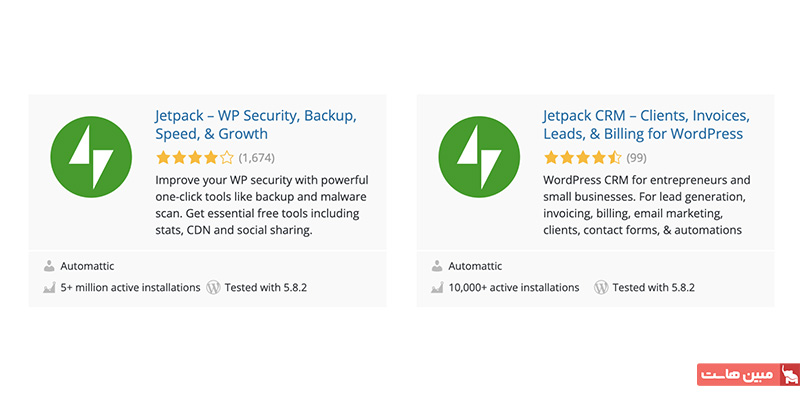Click the '5+ million active installations' text
800x400 pixels.
[130, 287]
